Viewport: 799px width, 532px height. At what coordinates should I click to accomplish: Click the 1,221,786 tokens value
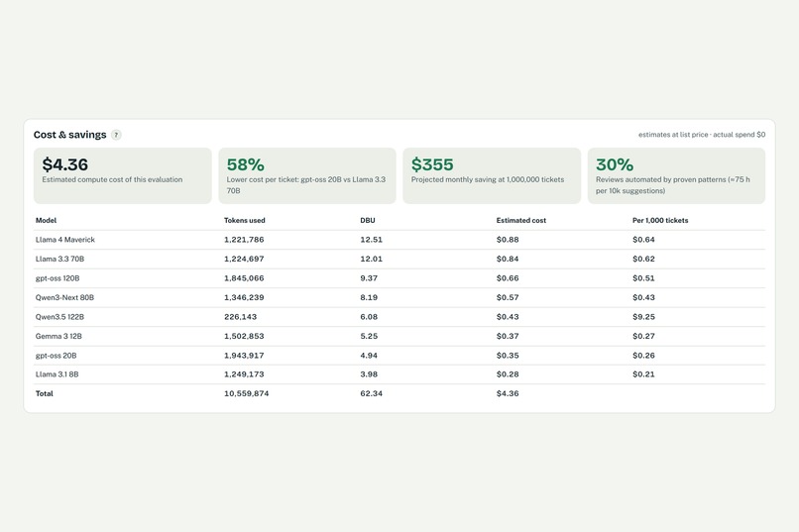pyautogui.click(x=244, y=240)
